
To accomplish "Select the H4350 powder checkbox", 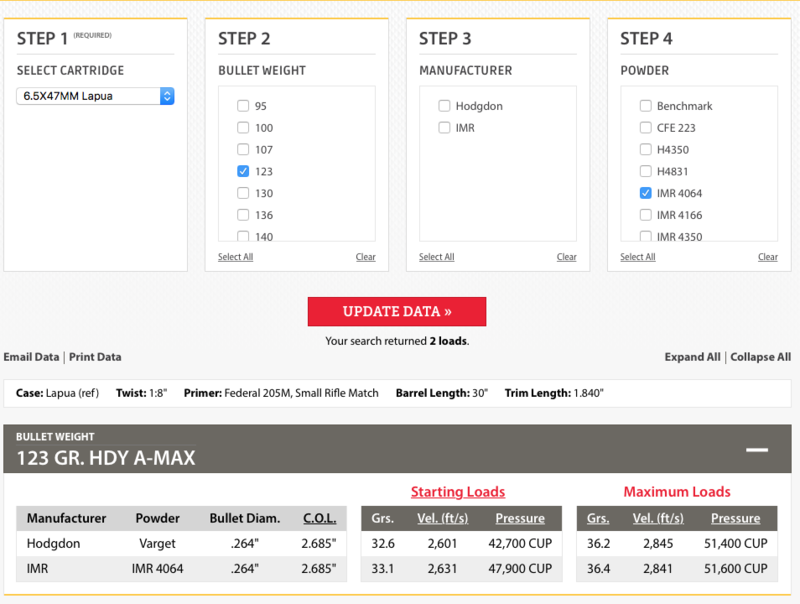I will [x=646, y=150].
